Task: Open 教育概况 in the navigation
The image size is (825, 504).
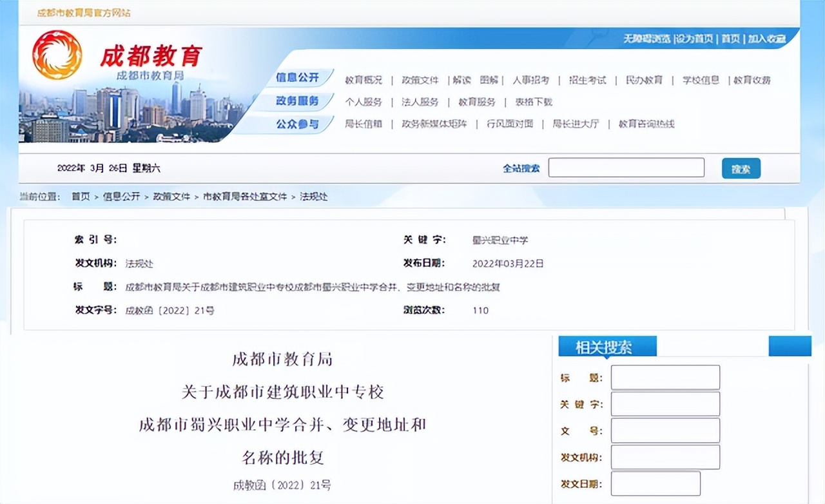Action: [x=364, y=81]
